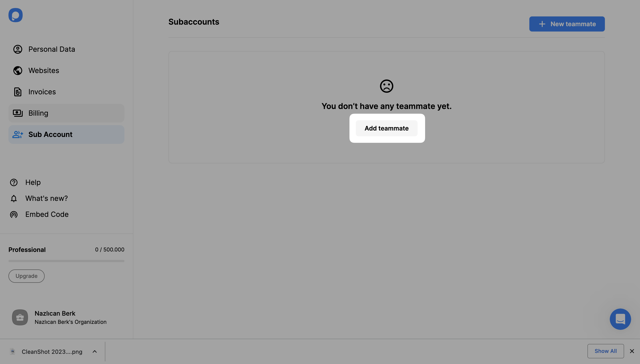Dismiss the CleanShot download notification
The width and height of the screenshot is (640, 364).
(x=632, y=351)
